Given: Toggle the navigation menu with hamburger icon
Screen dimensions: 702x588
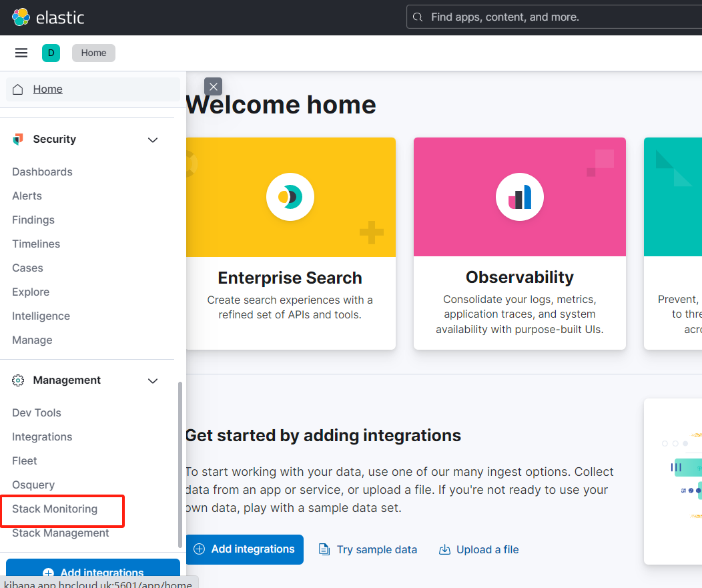Looking at the screenshot, I should [x=21, y=52].
